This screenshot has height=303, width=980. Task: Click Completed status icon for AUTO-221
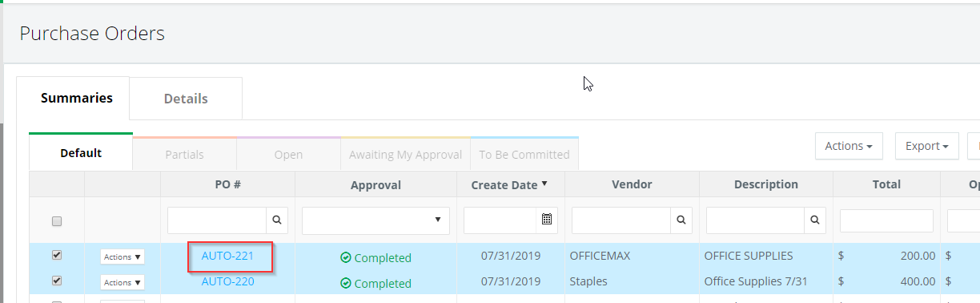click(x=345, y=257)
